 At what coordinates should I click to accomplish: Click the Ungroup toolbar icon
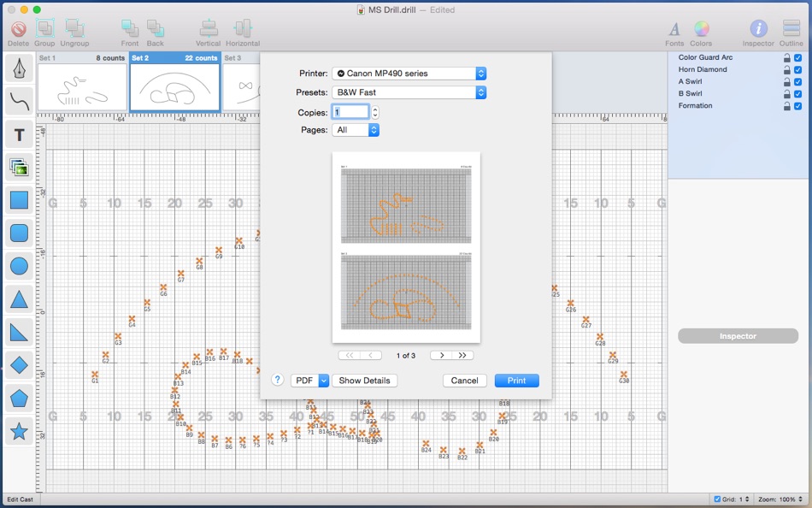point(74,28)
